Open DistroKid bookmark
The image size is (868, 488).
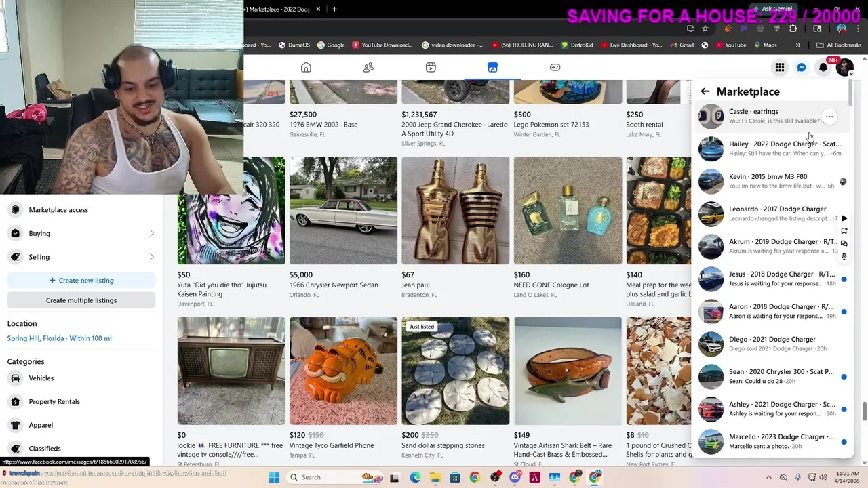[577, 45]
